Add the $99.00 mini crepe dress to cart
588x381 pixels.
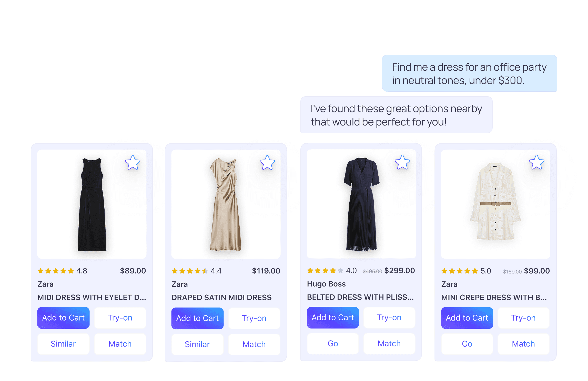tap(467, 318)
